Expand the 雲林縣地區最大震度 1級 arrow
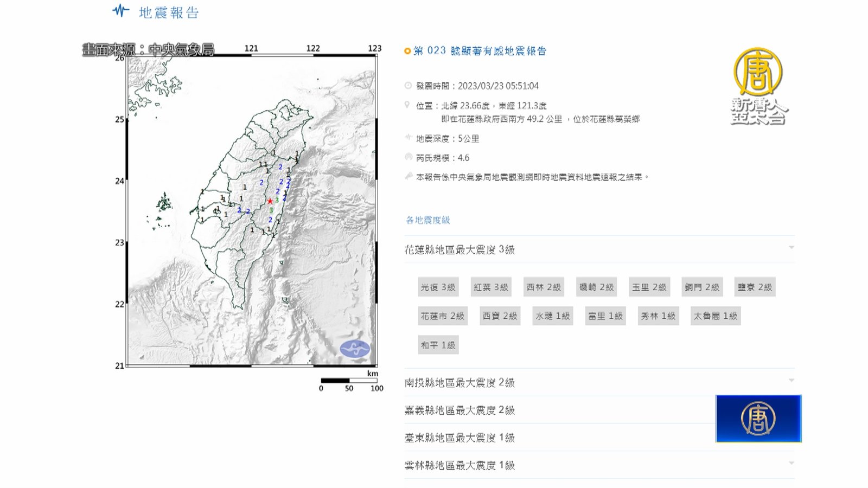Viewport: 868px width, 488px height. pos(792,464)
